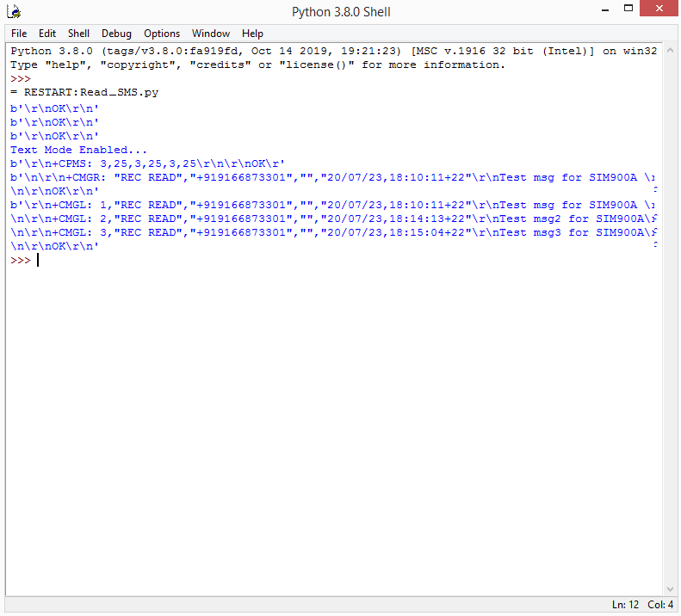Click the Col: 4 status indicator
Viewport: 681px width, 616px height.
(x=660, y=605)
